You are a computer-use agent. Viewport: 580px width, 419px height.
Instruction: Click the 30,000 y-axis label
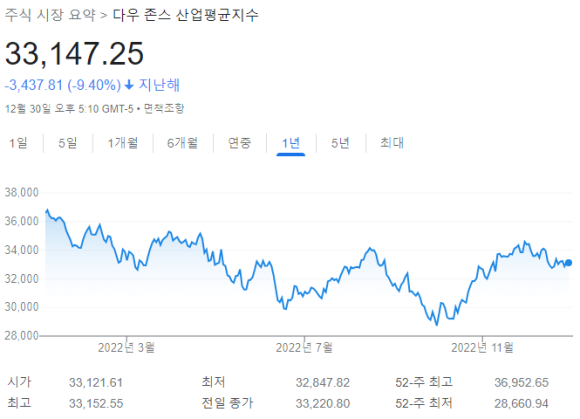pos(21,307)
